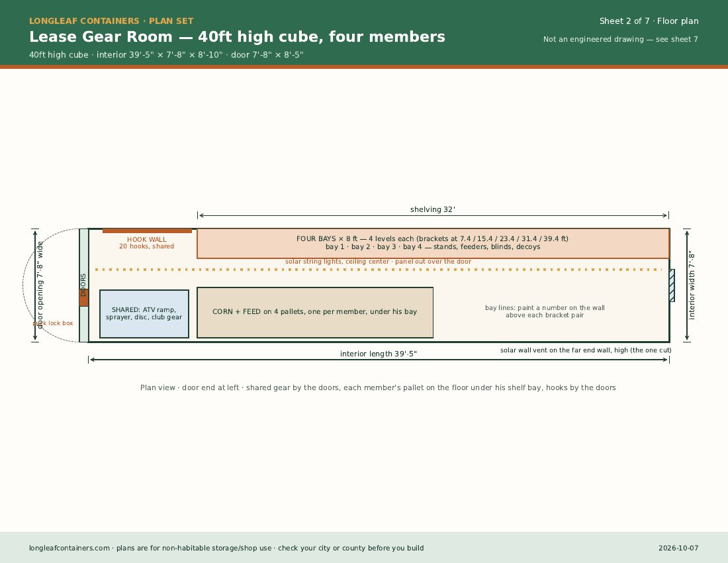The width and height of the screenshot is (728, 563).
Task: Click the 'puck lock box' label
Action: click(x=53, y=323)
